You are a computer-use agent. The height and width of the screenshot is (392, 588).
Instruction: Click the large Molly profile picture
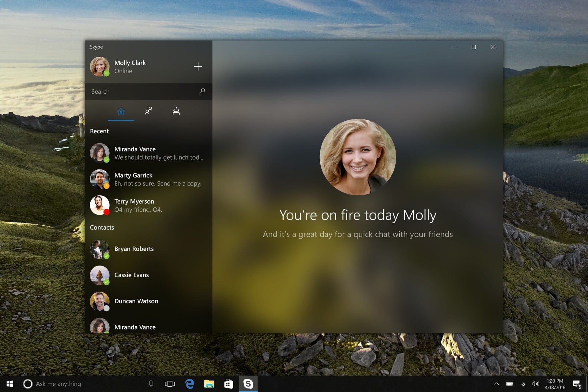pyautogui.click(x=358, y=157)
